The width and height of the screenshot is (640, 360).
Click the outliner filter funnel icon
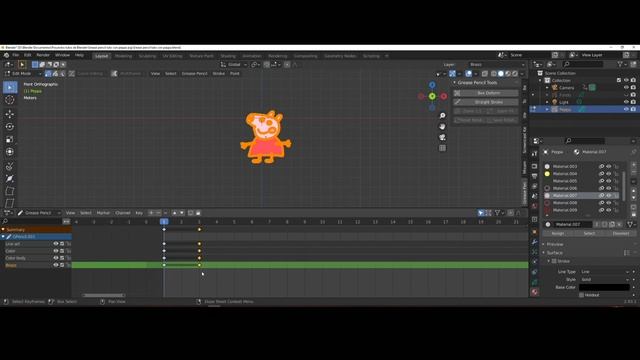[620, 64]
